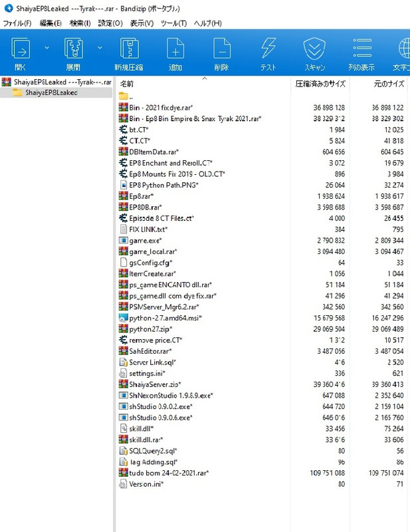Image resolution: width=410 pixels, height=532 pixels.
Task: Click the skill.dll file icon
Action: (124, 428)
